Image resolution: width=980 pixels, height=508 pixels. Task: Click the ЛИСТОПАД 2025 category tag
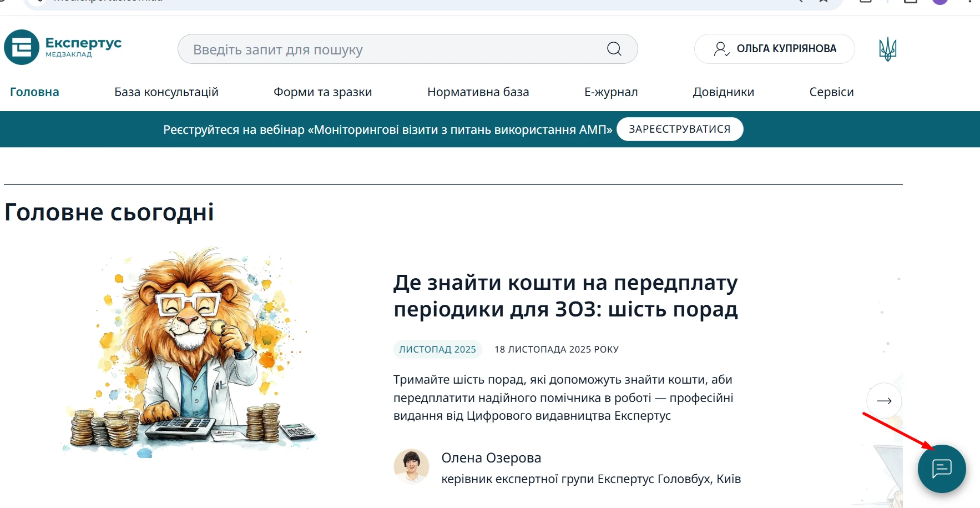437,349
